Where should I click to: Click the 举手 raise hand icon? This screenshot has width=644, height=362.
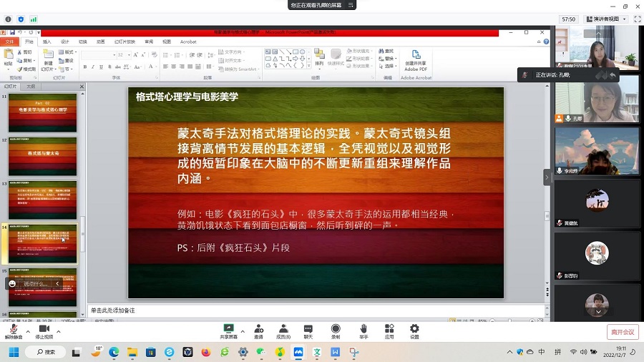(x=364, y=328)
